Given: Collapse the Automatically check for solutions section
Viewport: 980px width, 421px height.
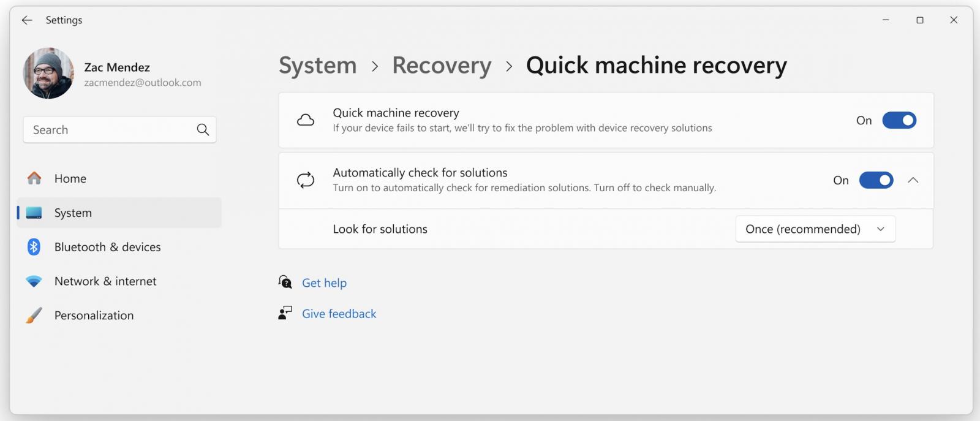Looking at the screenshot, I should click(913, 180).
